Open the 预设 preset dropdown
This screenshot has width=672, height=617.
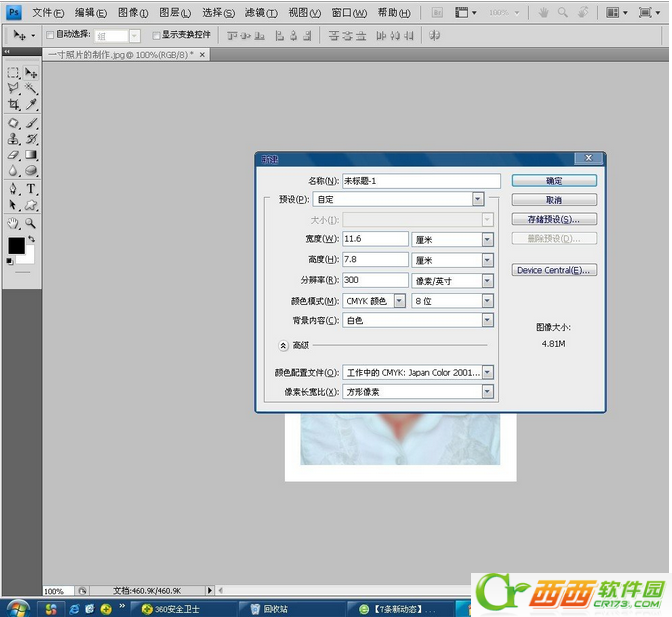pyautogui.click(x=478, y=199)
